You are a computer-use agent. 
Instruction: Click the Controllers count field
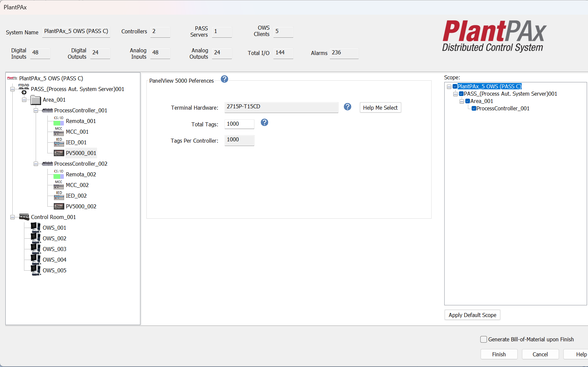click(160, 32)
